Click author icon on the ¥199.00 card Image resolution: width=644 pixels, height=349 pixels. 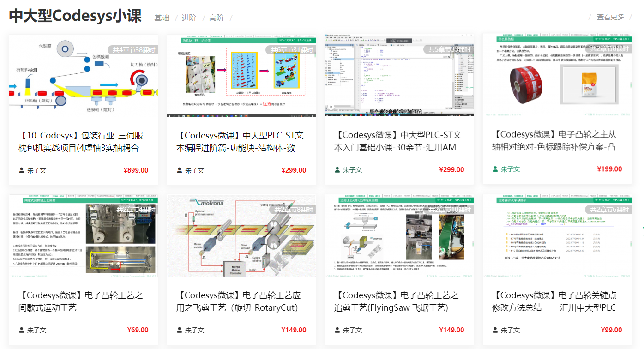[495, 169]
